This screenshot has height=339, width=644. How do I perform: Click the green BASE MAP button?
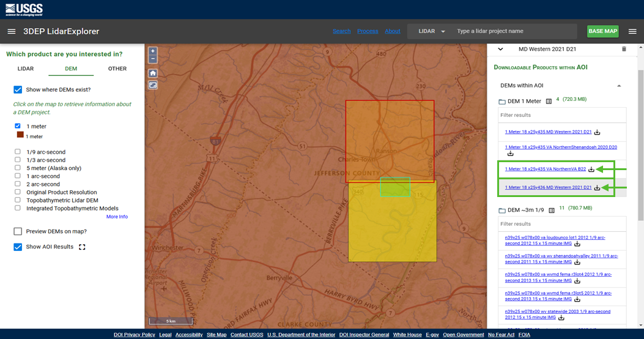(x=602, y=31)
